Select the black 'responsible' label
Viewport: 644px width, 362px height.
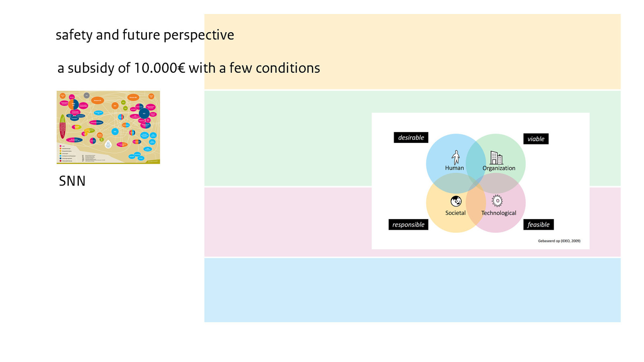tap(408, 224)
